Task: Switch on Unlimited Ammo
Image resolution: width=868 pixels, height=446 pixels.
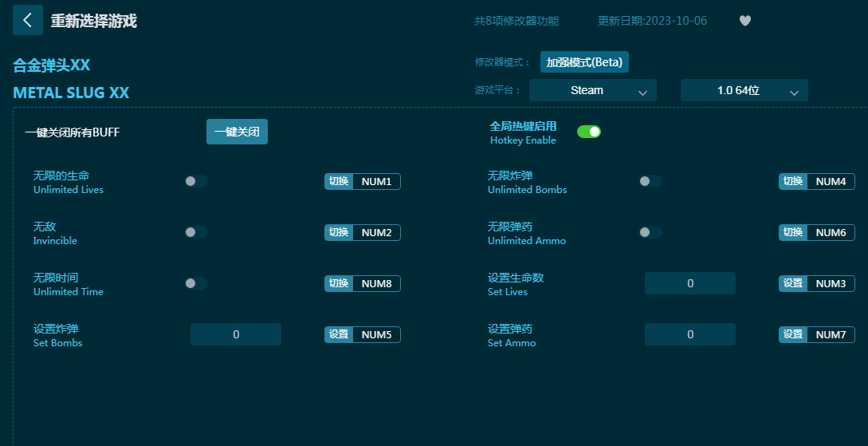Action: coord(650,232)
